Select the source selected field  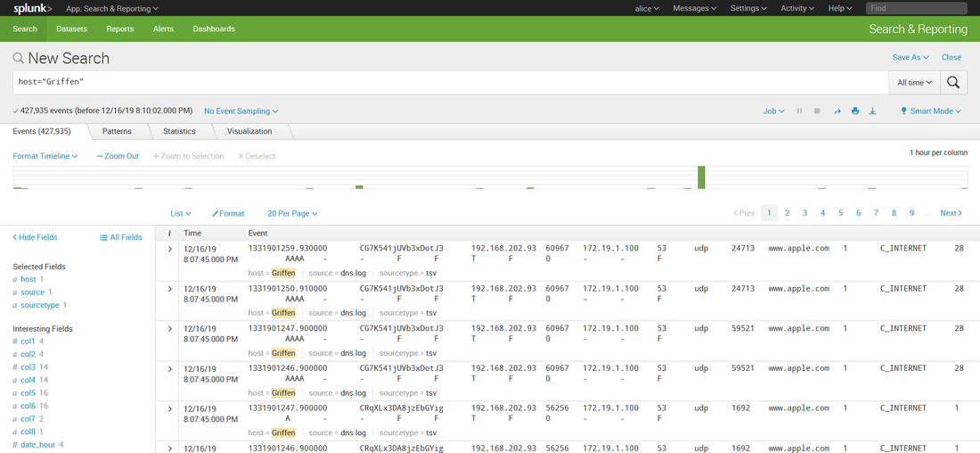pyautogui.click(x=32, y=292)
